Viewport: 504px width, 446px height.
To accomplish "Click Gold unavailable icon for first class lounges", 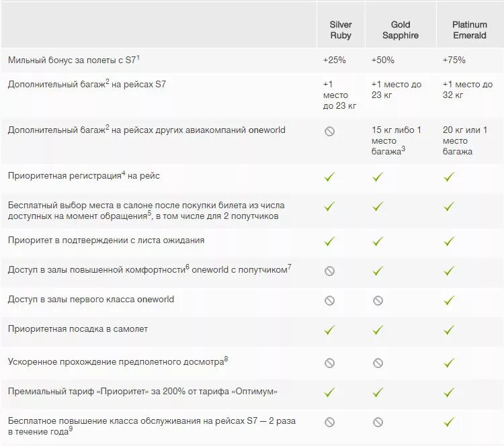I will [378, 300].
